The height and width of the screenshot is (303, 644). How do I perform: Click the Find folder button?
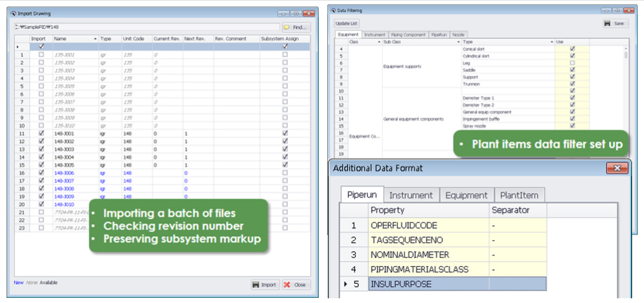click(x=296, y=27)
